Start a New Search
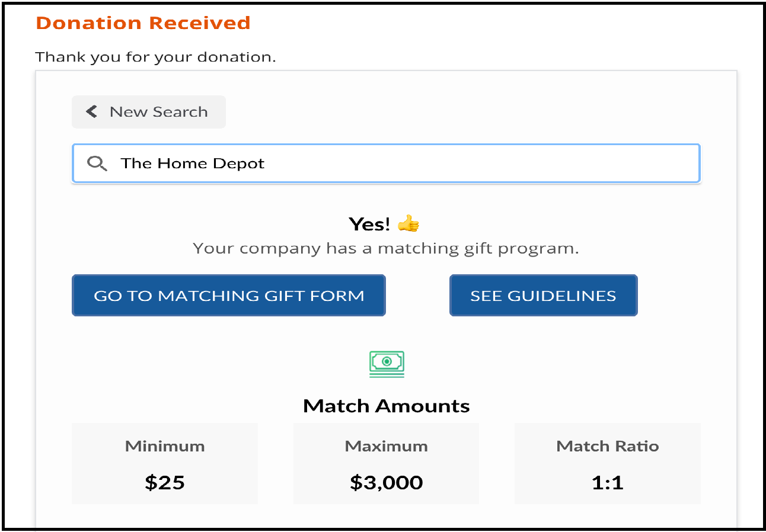Viewport: 766px width, 532px height. (149, 111)
